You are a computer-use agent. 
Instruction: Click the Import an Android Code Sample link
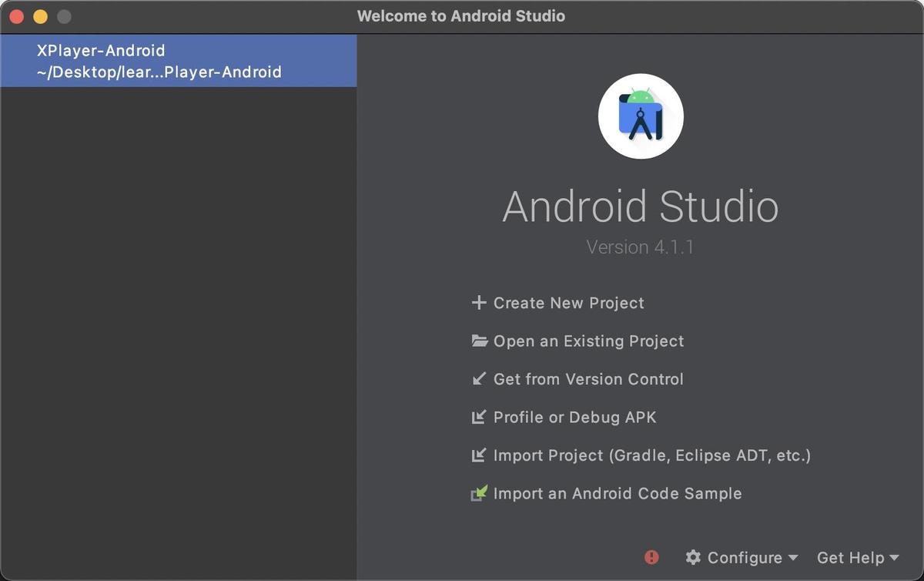(618, 493)
